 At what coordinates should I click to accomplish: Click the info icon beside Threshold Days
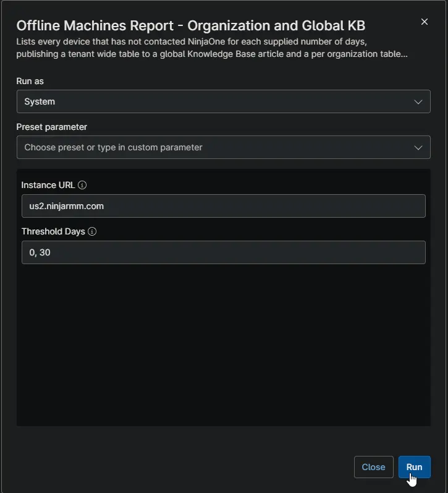coord(92,231)
